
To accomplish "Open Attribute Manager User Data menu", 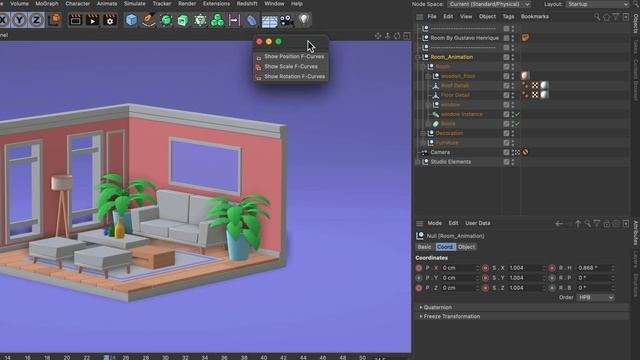I will pos(478,223).
